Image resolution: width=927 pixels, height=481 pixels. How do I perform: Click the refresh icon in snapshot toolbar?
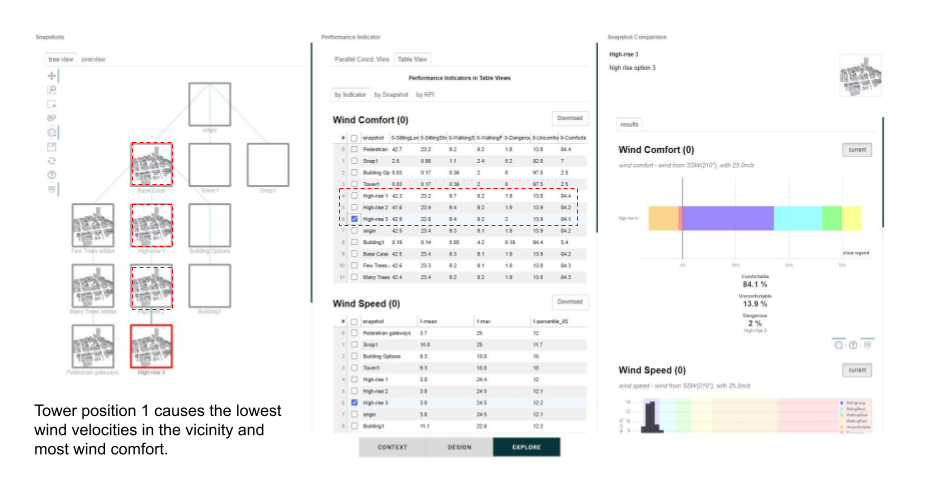[x=52, y=160]
